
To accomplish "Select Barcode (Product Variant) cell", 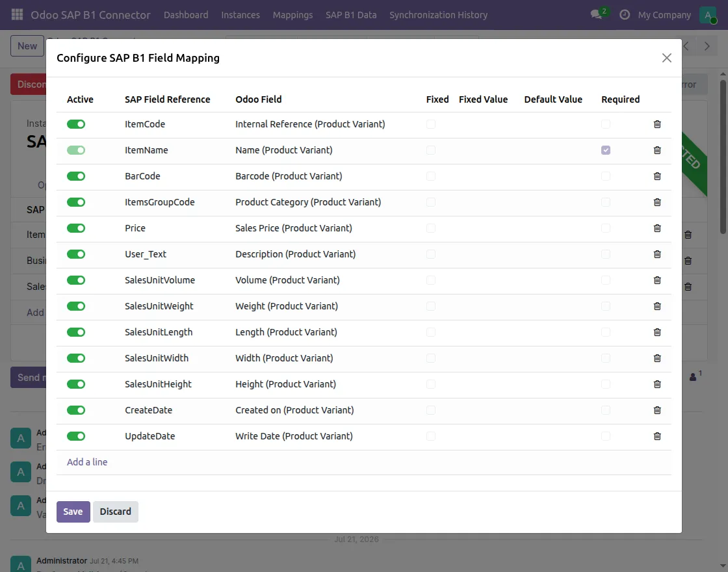I will [x=289, y=176].
